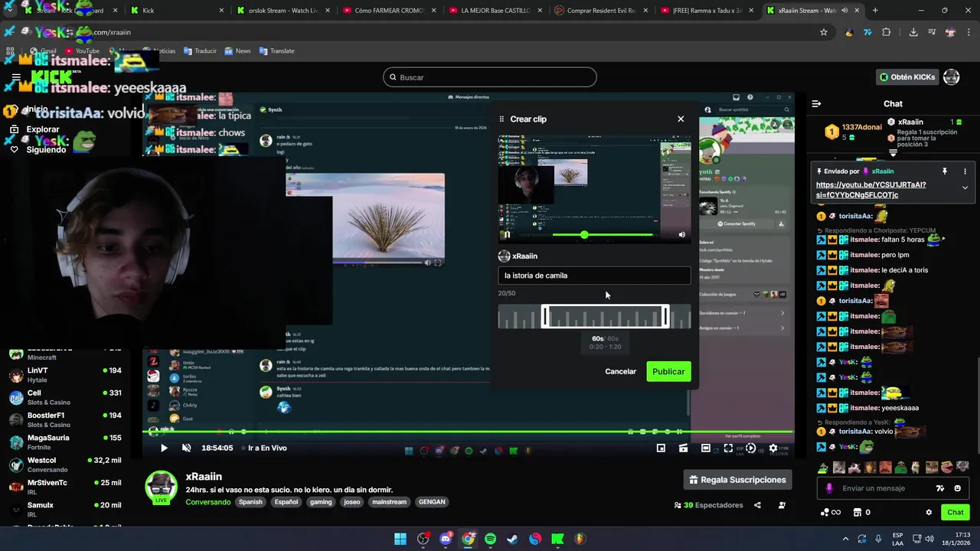The image size is (980, 551).
Task: Open the player settings gear
Action: click(x=773, y=448)
